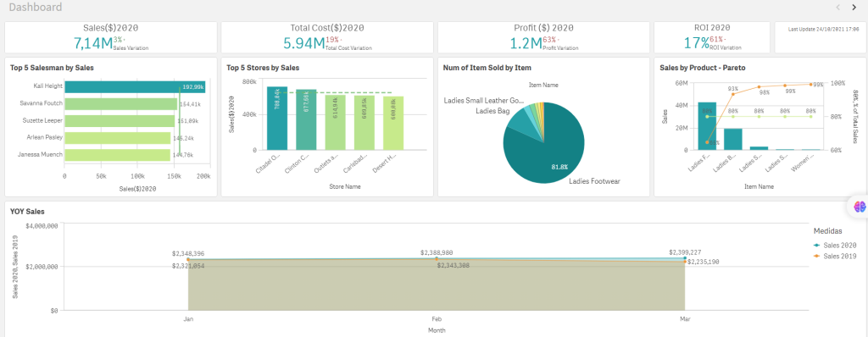Screen dimensions: 868x337
Task: Select the Clinton store bar 677.66k
Action: [306, 119]
